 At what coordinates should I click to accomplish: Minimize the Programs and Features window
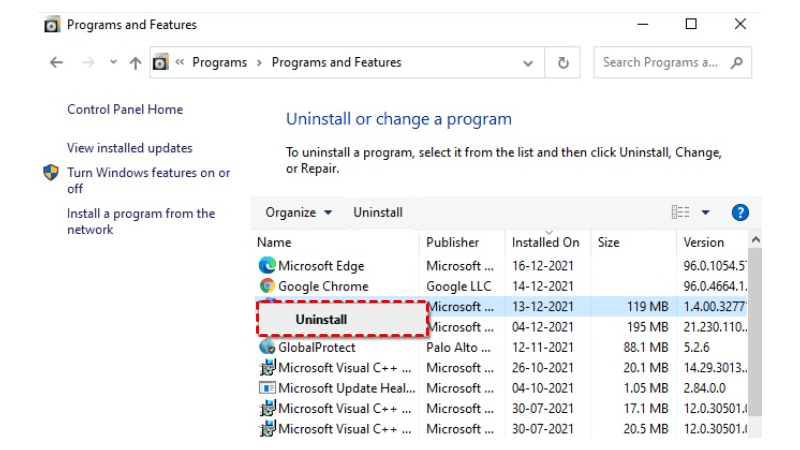click(643, 24)
